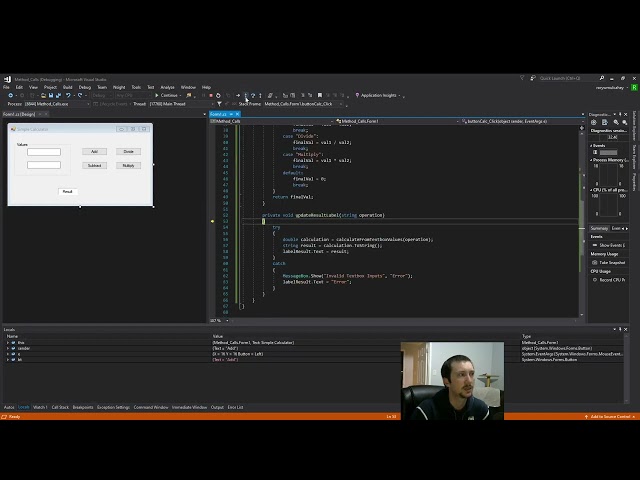Image resolution: width=640 pixels, height=480 pixels.
Task: Click the Step Over icon
Action: point(253,96)
